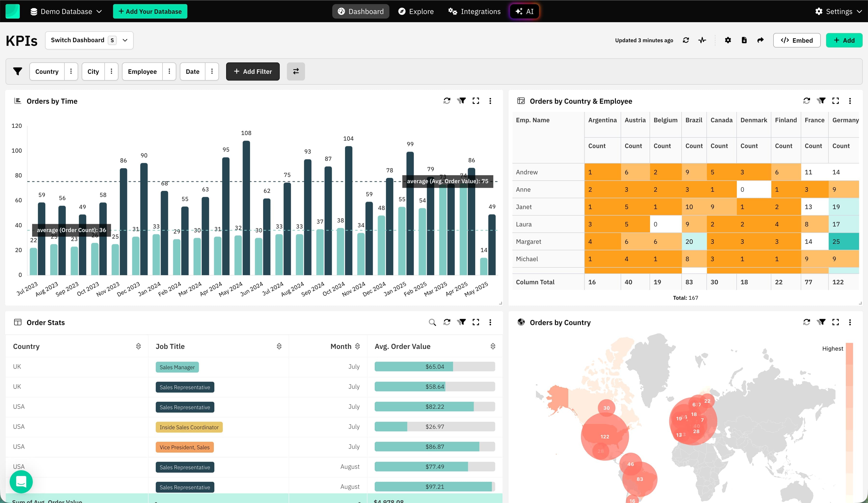Click the share dashboard arrow icon
The width and height of the screenshot is (868, 503).
point(760,40)
